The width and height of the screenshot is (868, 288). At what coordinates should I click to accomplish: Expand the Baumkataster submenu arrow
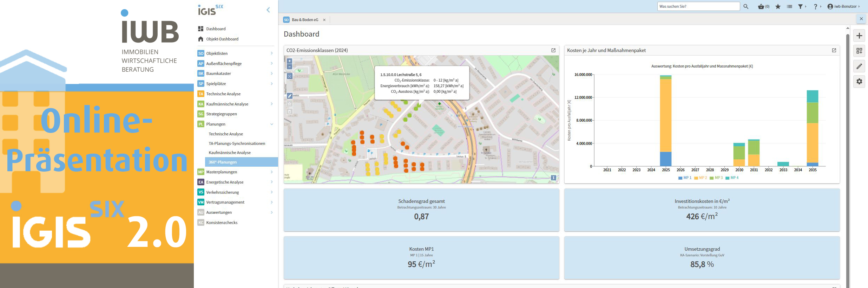(272, 73)
